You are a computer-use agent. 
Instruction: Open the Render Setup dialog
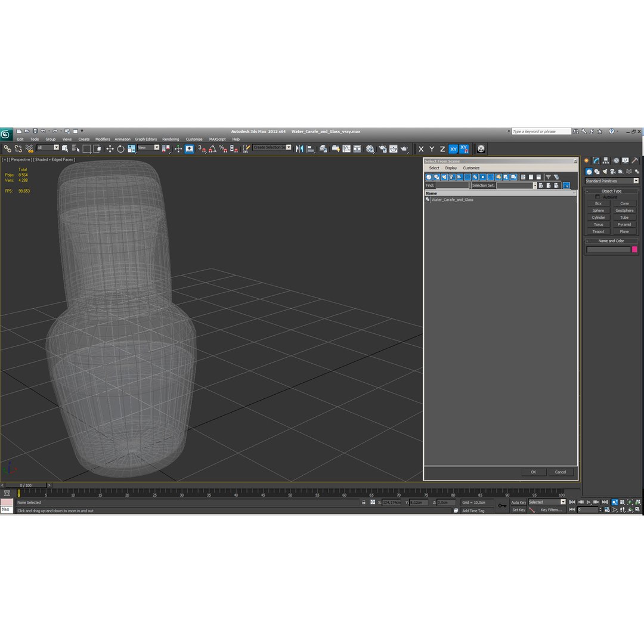click(383, 148)
